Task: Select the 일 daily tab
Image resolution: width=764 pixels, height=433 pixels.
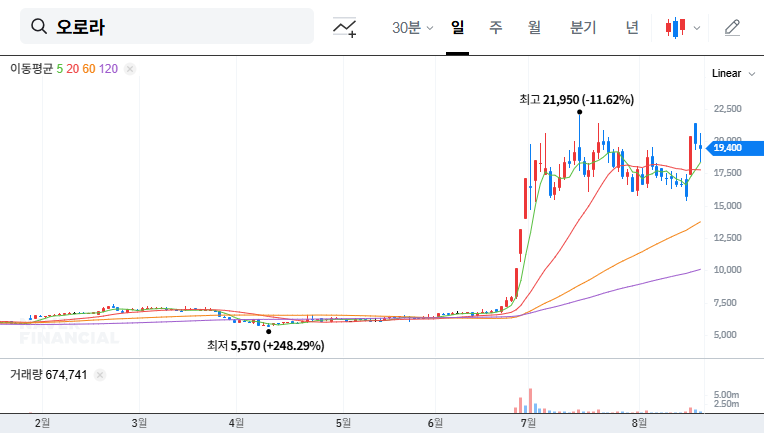Action: (x=457, y=28)
